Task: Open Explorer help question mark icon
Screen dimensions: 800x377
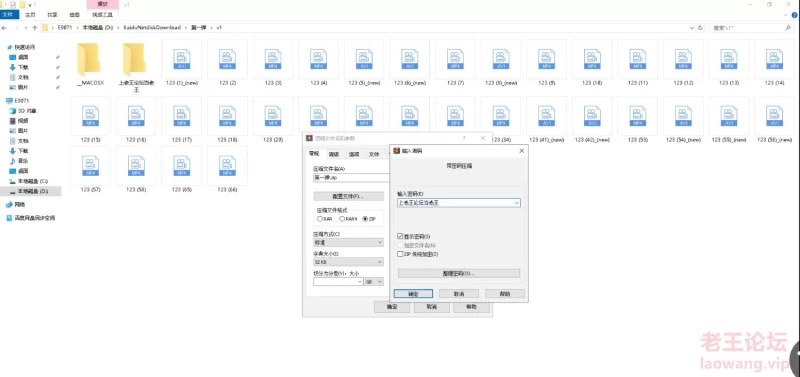Action: click(x=795, y=15)
